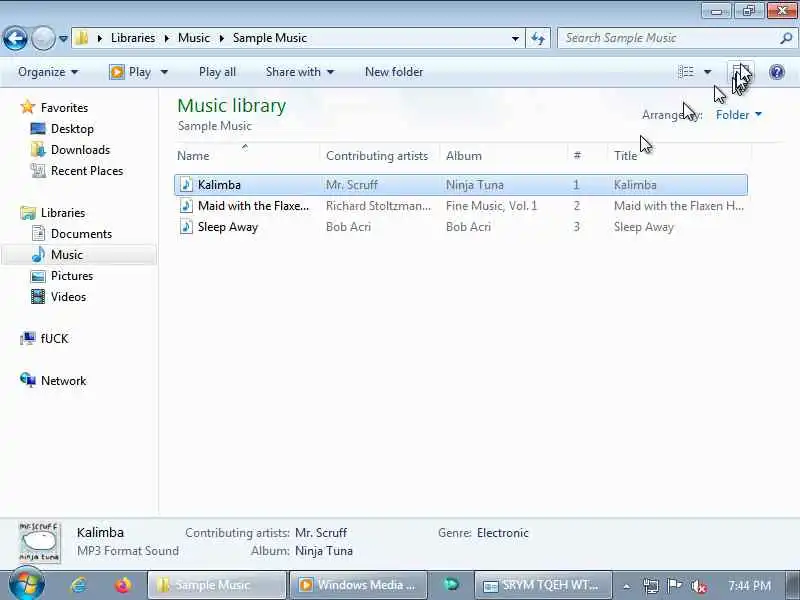Image resolution: width=800 pixels, height=600 pixels.
Task: Click the Electronic genre value
Action: pos(503,533)
